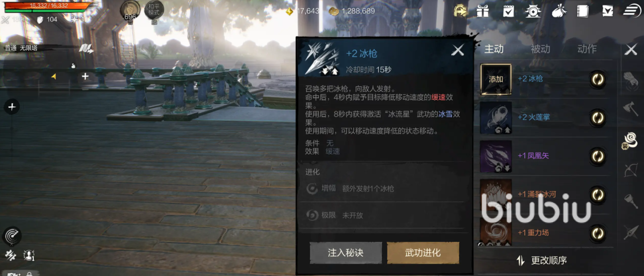
Task: Open the money bag shop icon
Action: (558, 11)
